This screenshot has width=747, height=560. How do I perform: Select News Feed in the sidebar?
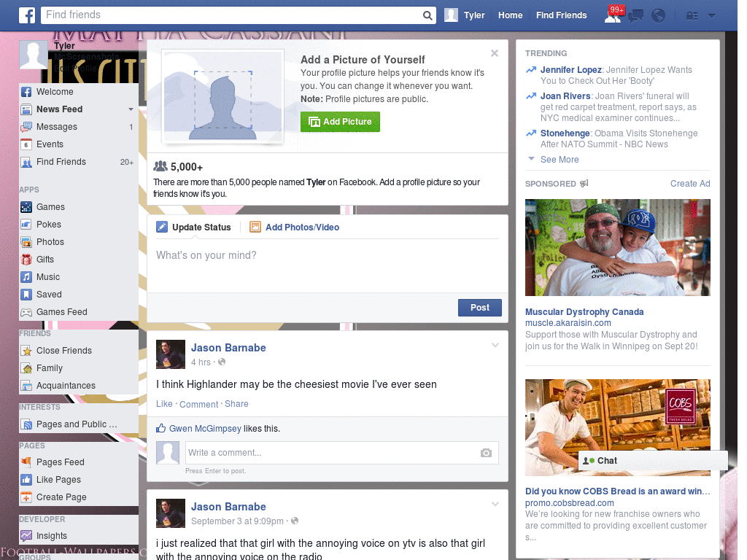coord(60,109)
